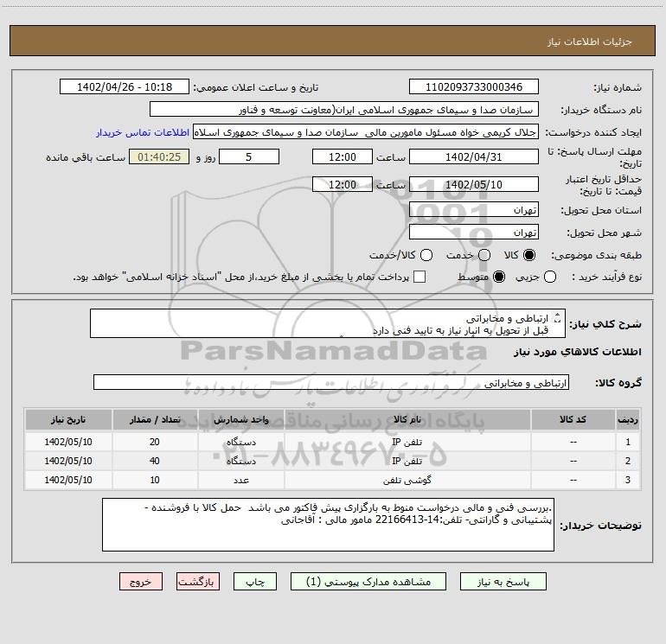
Task: Click the buyer organization name field
Action: (x=344, y=110)
